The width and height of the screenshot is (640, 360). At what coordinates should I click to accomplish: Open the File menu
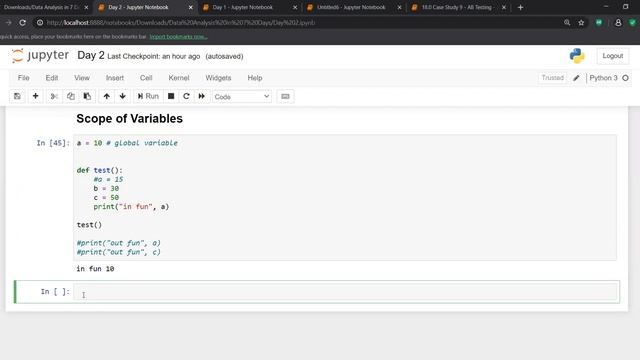click(23, 78)
